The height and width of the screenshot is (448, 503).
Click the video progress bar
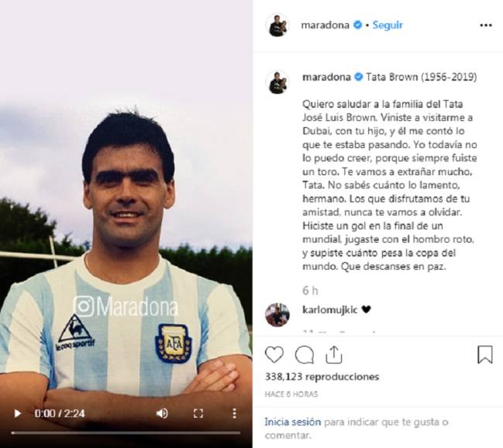tap(126, 433)
